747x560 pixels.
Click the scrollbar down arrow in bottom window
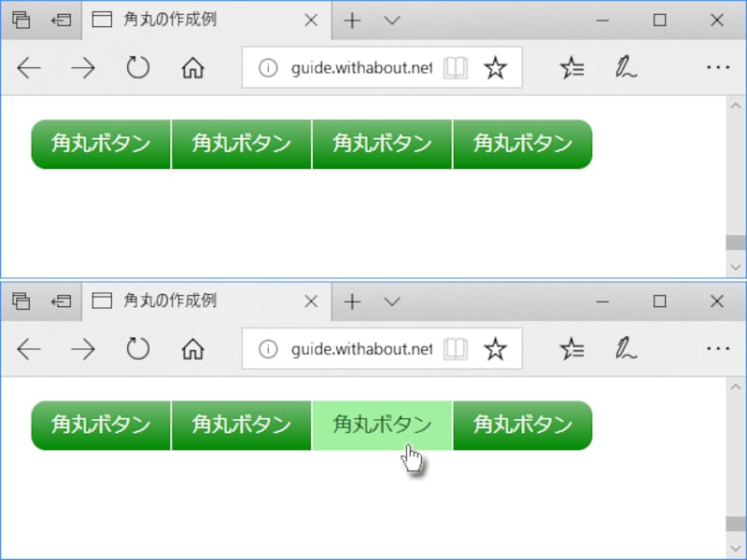(x=737, y=549)
